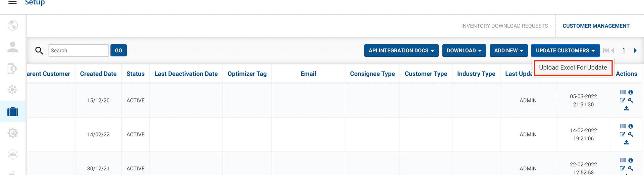644x175 pixels.
Task: Click the globe icon in the sidebar
Action: click(13, 26)
